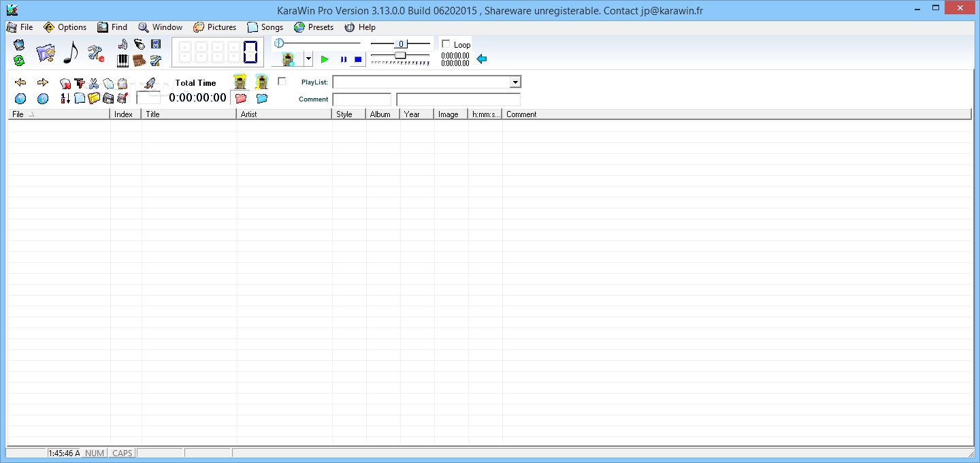This screenshot has height=463, width=980.
Task: Click the red folder icon
Action: tap(241, 99)
